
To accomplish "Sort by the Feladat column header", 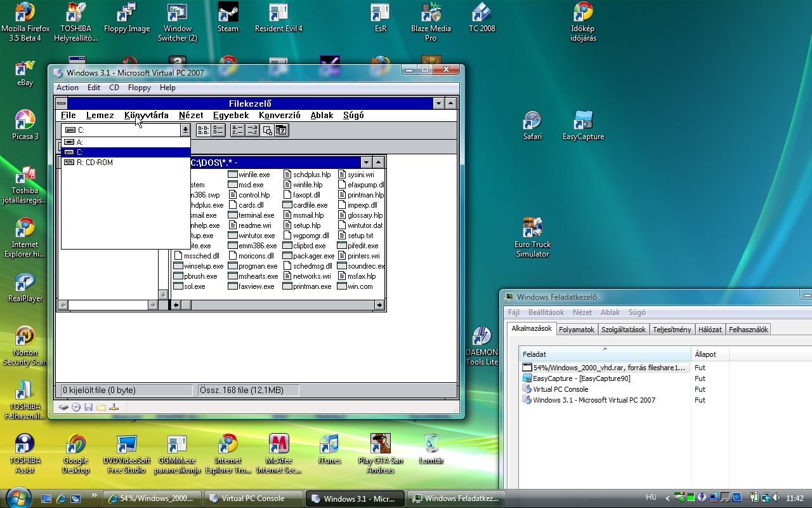I will [x=605, y=354].
